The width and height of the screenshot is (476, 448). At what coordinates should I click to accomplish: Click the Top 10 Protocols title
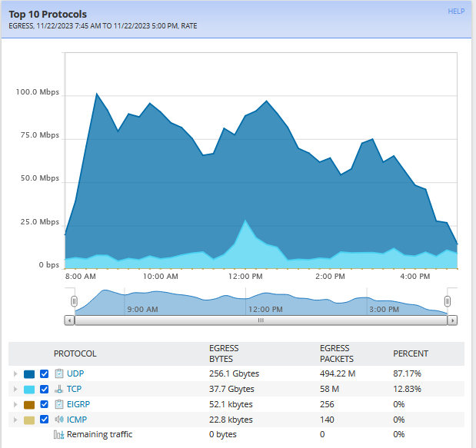pos(48,15)
